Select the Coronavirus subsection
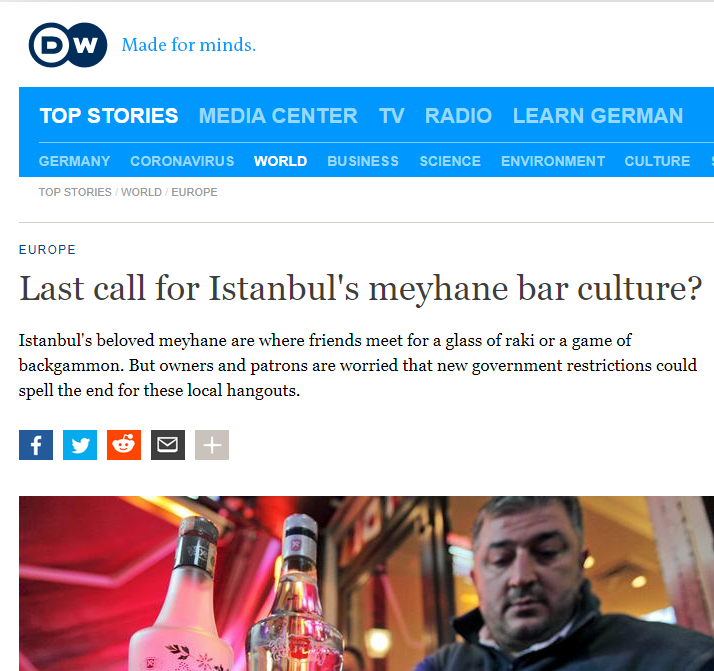714x671 pixels. tap(182, 161)
